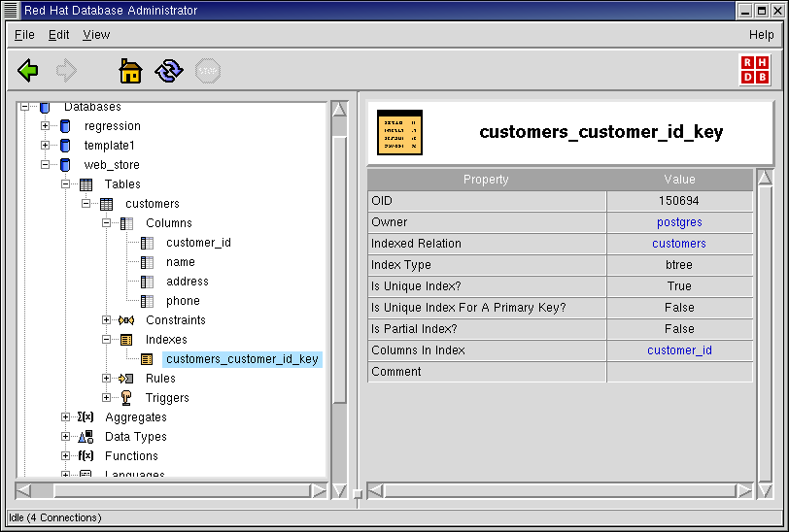This screenshot has height=532, width=789.
Task: Click the web_store database cylinder icon
Action: pyautogui.click(x=65, y=164)
